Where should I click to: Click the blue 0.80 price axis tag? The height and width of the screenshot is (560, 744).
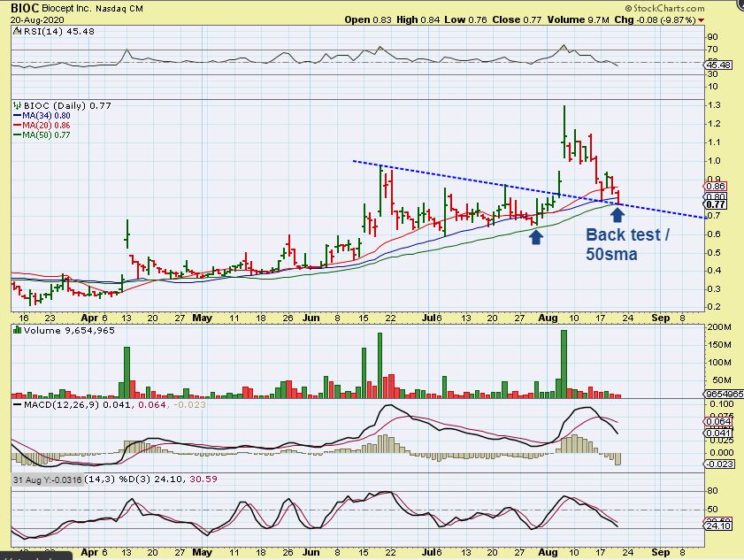pos(716,196)
